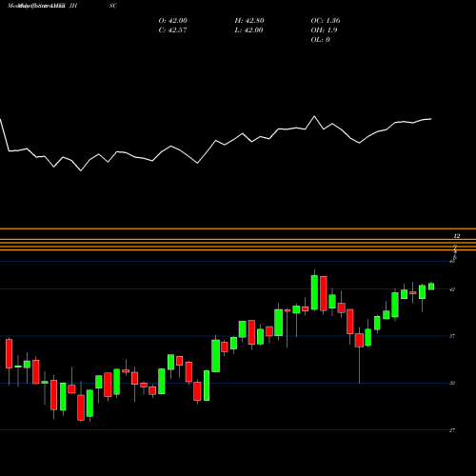Screen dimensions: 476x476
Task: Click the OL: 0 statistic
Action: (320, 40)
